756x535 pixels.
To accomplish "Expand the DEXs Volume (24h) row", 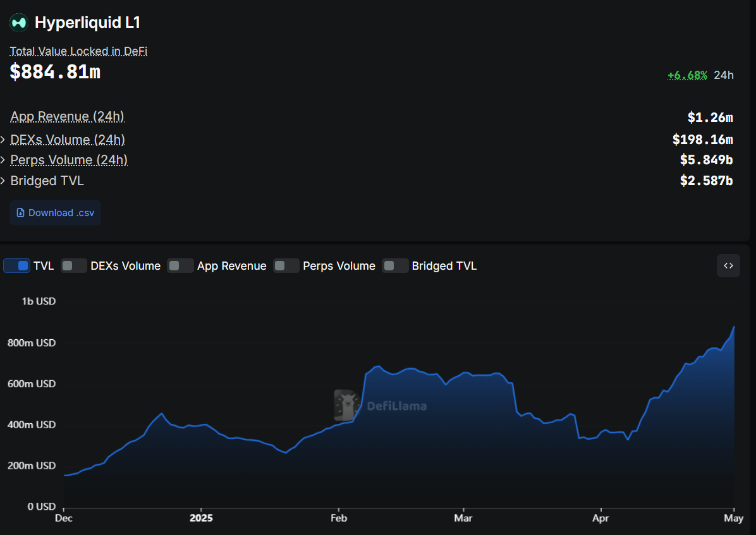I will pyautogui.click(x=3, y=140).
